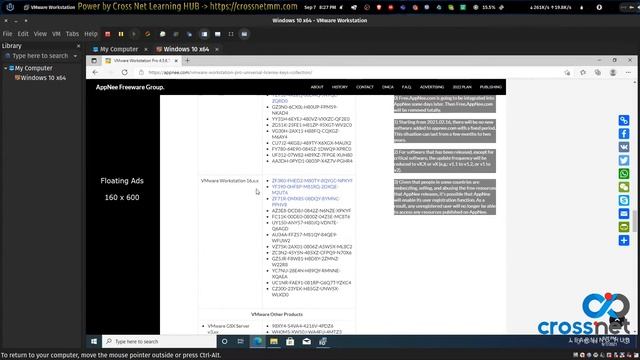
Task: Click the orange restart VM toolbar icon
Action: 147,34
